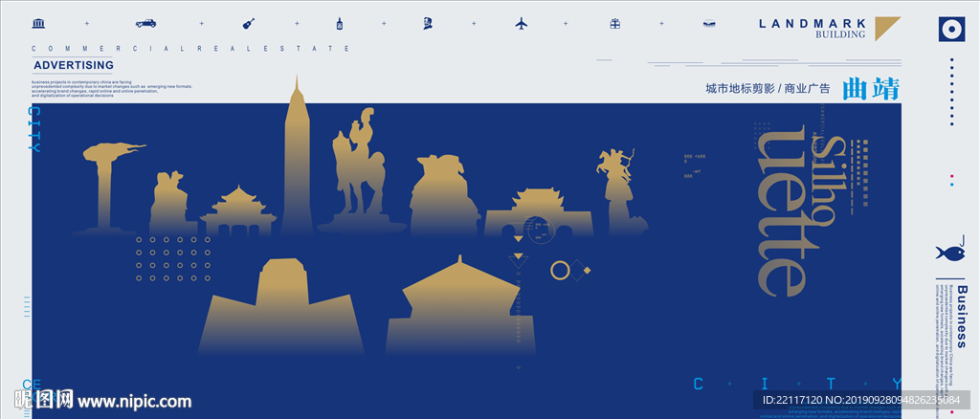The width and height of the screenshot is (980, 419).
Task: Click the museum building icon
Action: point(38,24)
